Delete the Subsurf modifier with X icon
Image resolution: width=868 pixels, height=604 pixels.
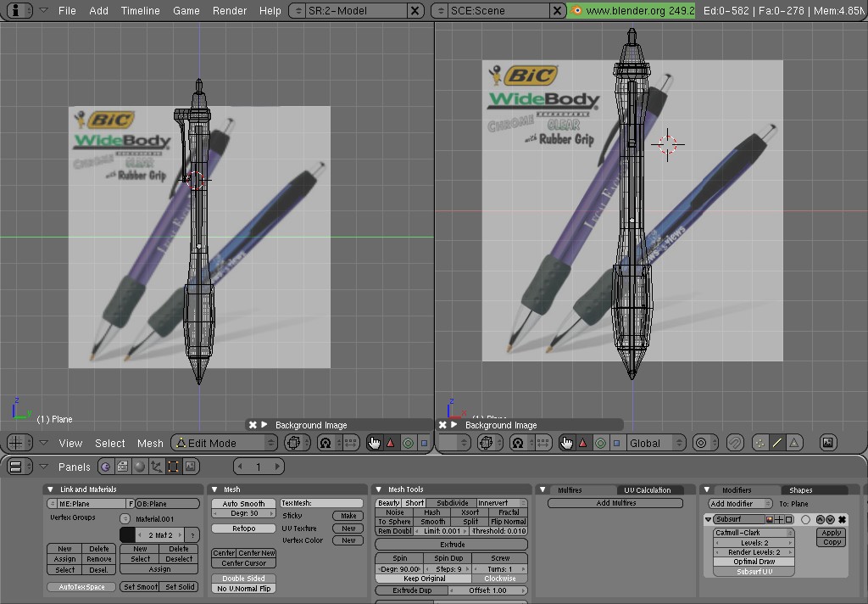click(x=842, y=519)
